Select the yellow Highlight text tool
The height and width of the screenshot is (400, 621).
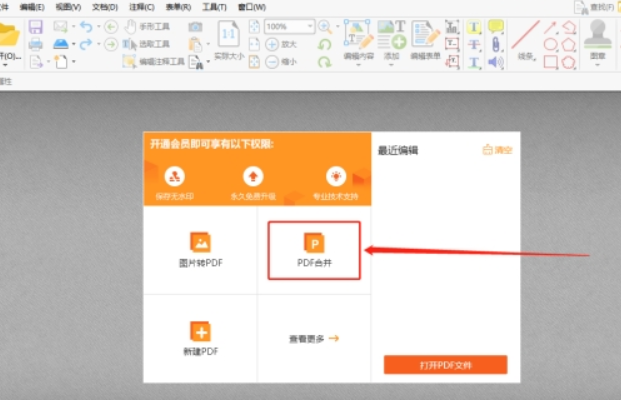click(x=474, y=27)
